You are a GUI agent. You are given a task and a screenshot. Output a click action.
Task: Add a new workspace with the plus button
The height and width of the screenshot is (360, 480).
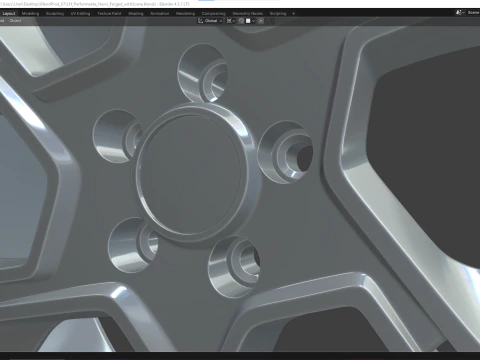[293, 13]
